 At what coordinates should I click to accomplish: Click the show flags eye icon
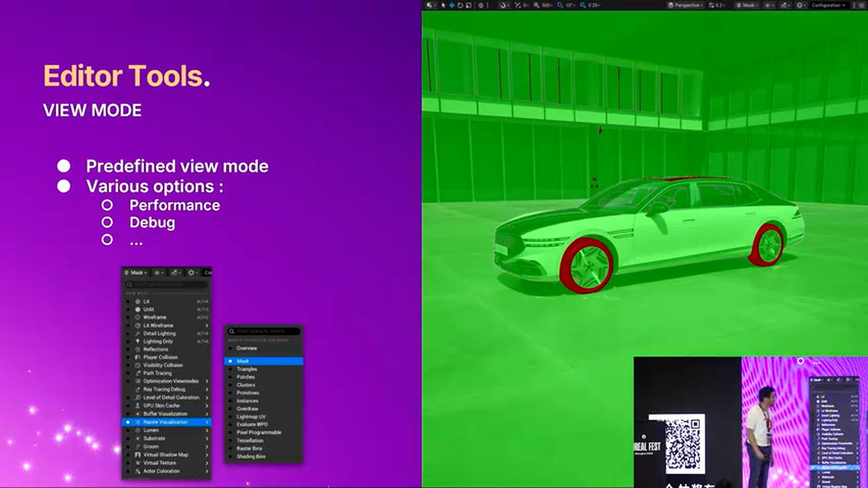(x=768, y=5)
